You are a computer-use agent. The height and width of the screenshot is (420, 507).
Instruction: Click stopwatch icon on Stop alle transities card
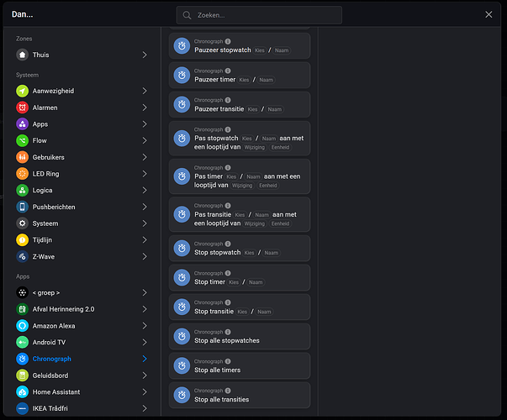182,395
